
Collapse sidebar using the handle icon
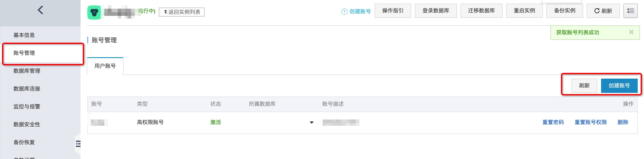pos(78,144)
